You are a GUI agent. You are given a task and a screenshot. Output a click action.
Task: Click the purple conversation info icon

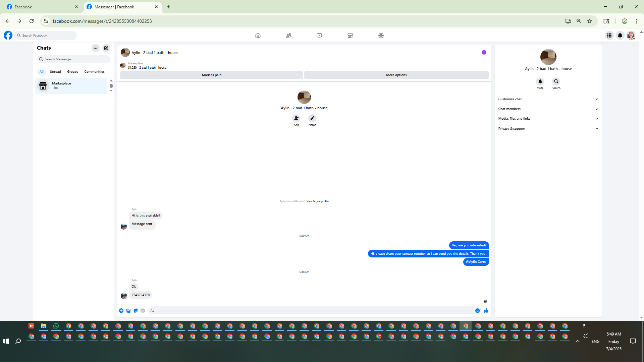click(484, 52)
